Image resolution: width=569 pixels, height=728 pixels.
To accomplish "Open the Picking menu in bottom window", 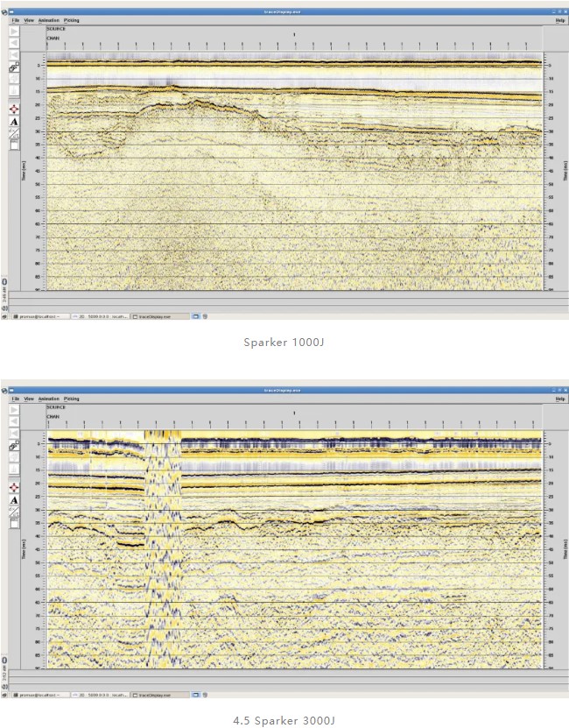I will click(x=71, y=399).
